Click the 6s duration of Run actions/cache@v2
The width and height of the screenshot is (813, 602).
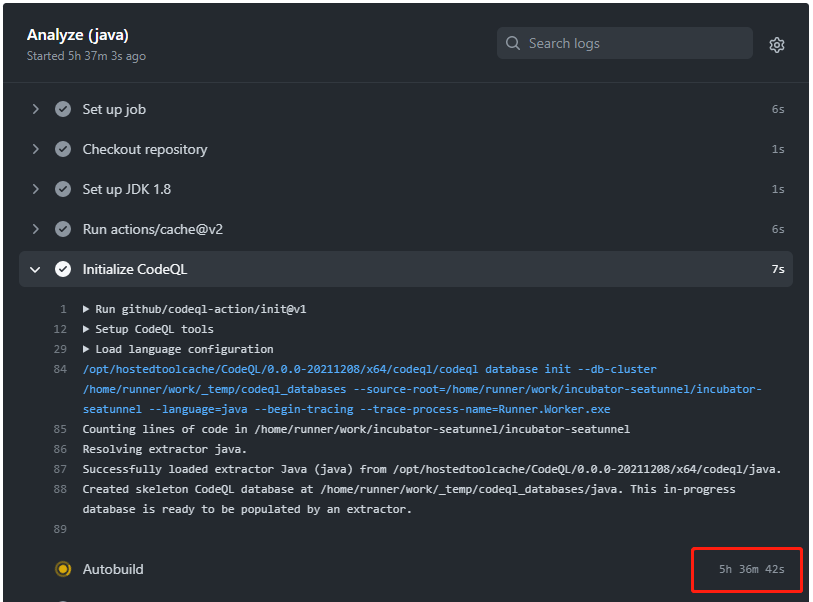coord(778,229)
